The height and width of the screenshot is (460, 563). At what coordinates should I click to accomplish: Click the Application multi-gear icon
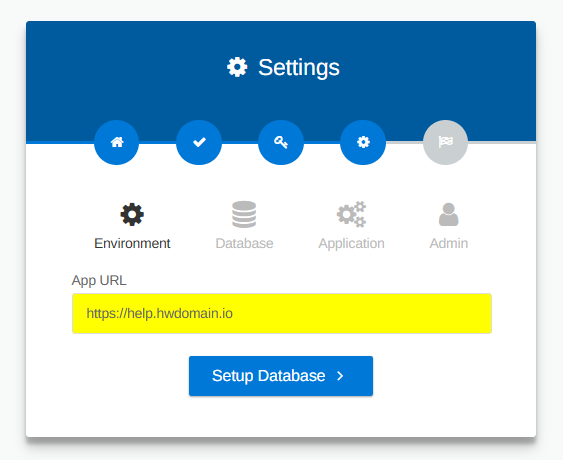(x=352, y=214)
